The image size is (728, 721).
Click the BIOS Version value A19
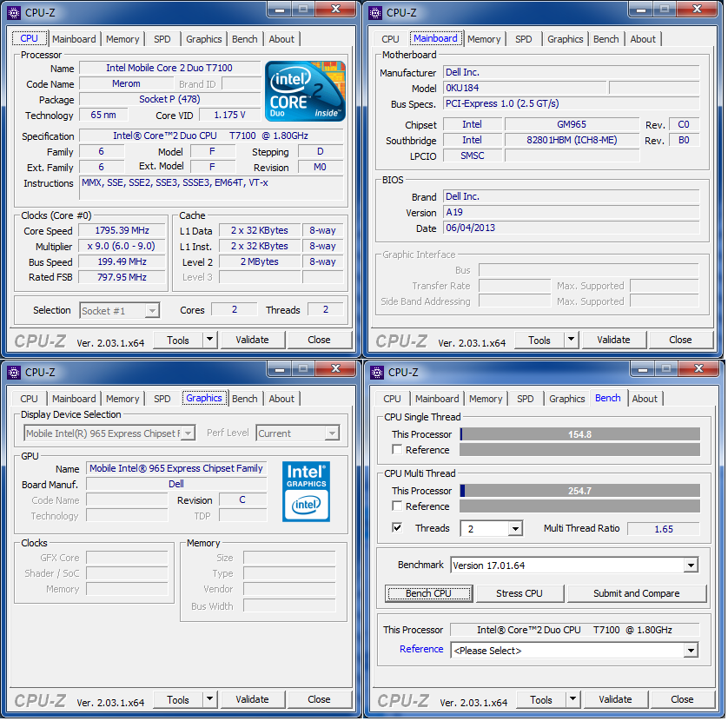571,212
